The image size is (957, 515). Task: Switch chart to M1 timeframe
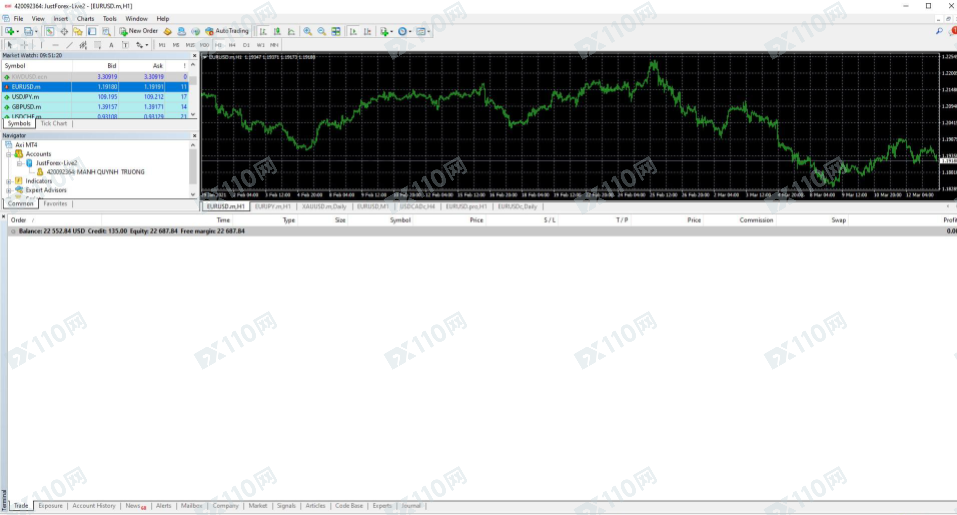click(x=162, y=45)
